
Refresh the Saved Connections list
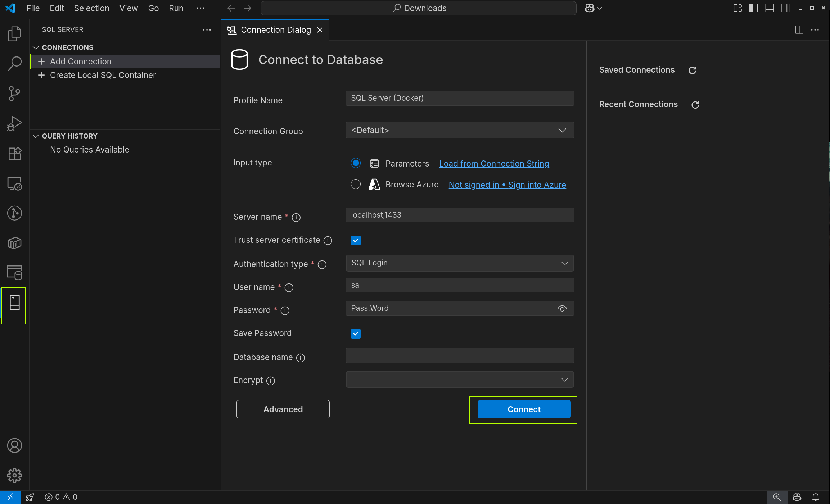tap(693, 70)
